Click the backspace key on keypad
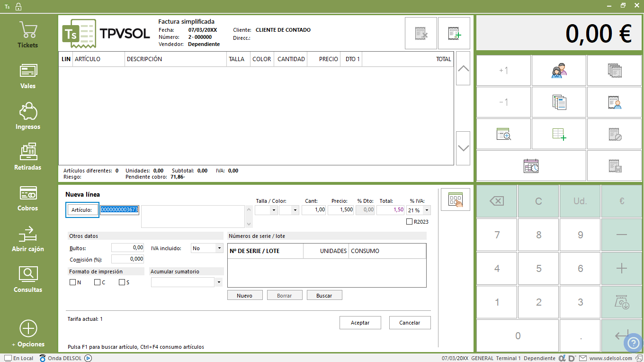 [x=497, y=201]
